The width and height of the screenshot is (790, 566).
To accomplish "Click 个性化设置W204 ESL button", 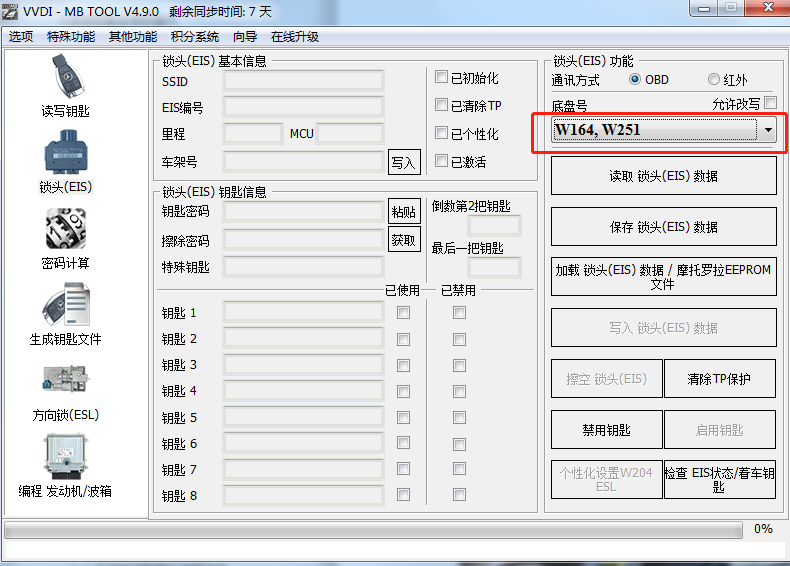I will coord(607,480).
